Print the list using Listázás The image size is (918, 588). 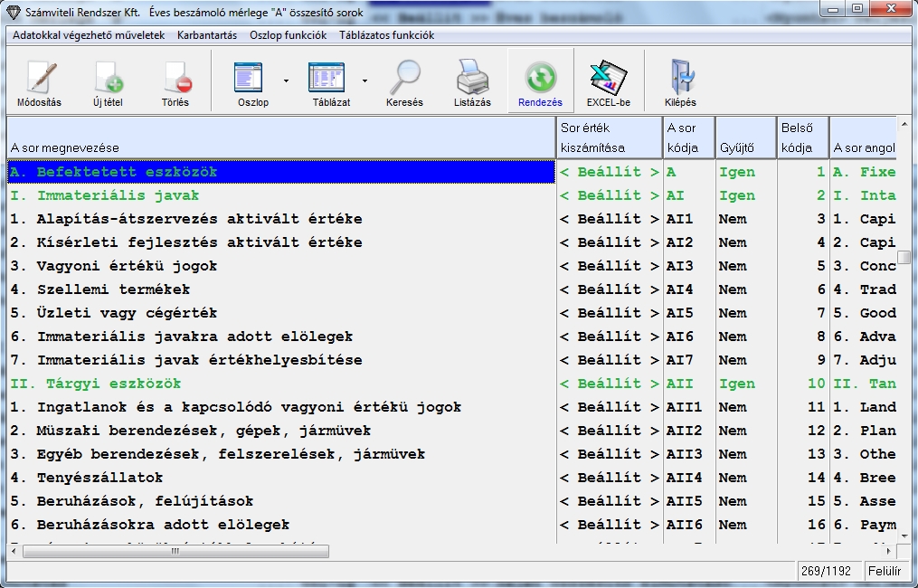pyautogui.click(x=472, y=81)
